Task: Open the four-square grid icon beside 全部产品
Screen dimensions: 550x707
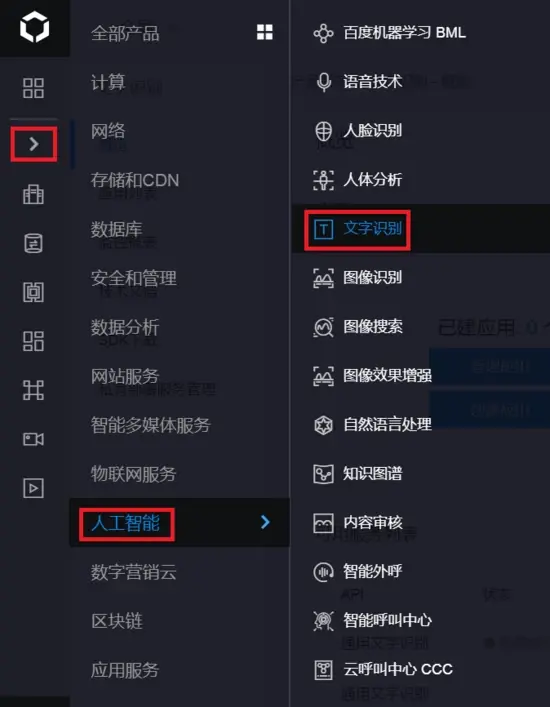Action: 265,32
